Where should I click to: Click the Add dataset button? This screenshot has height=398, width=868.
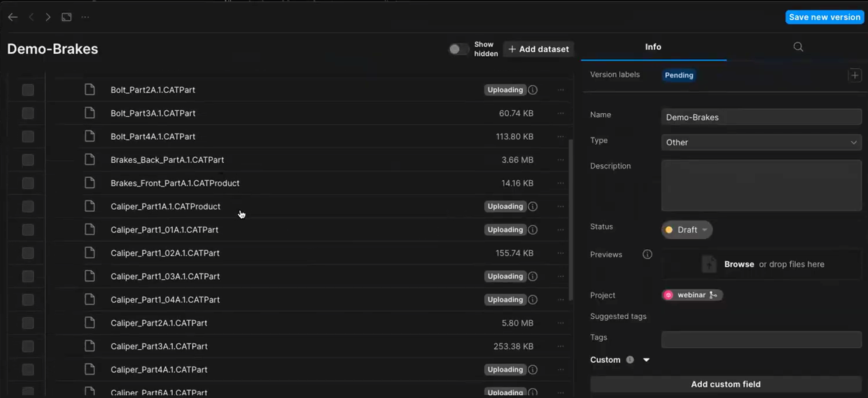point(538,49)
